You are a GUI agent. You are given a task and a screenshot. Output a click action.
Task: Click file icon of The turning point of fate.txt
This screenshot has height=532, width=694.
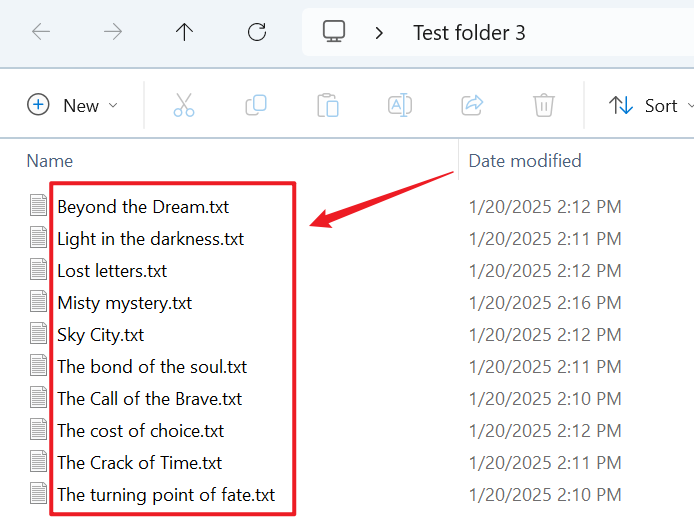tap(39, 493)
